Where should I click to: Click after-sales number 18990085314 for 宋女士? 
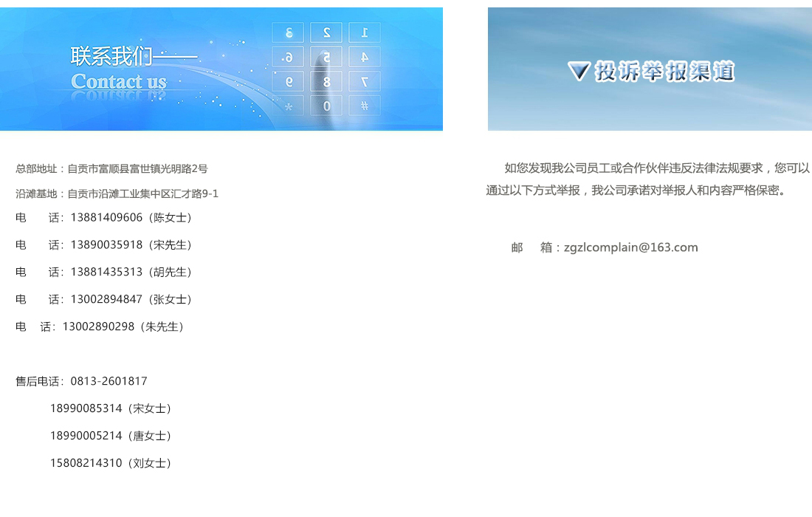coord(86,409)
